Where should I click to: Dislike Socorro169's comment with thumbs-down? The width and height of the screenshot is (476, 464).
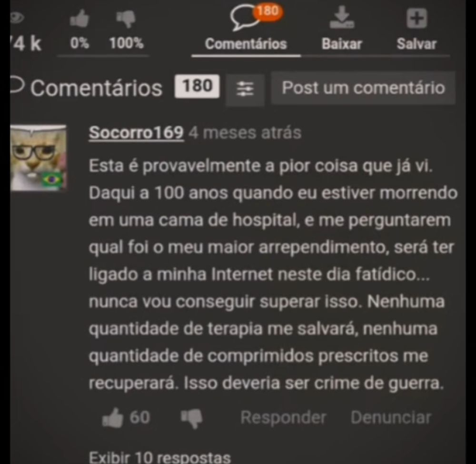pyautogui.click(x=191, y=418)
